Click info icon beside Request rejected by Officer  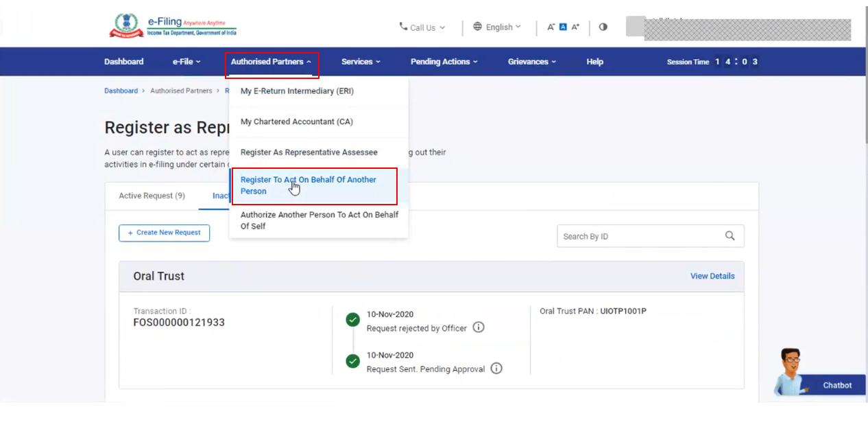click(479, 327)
